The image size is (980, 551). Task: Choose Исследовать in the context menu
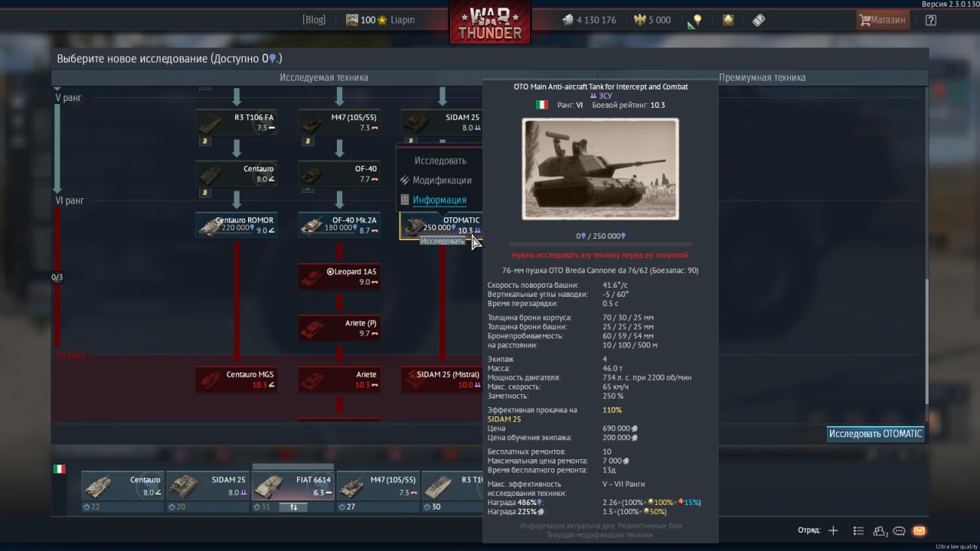[440, 161]
